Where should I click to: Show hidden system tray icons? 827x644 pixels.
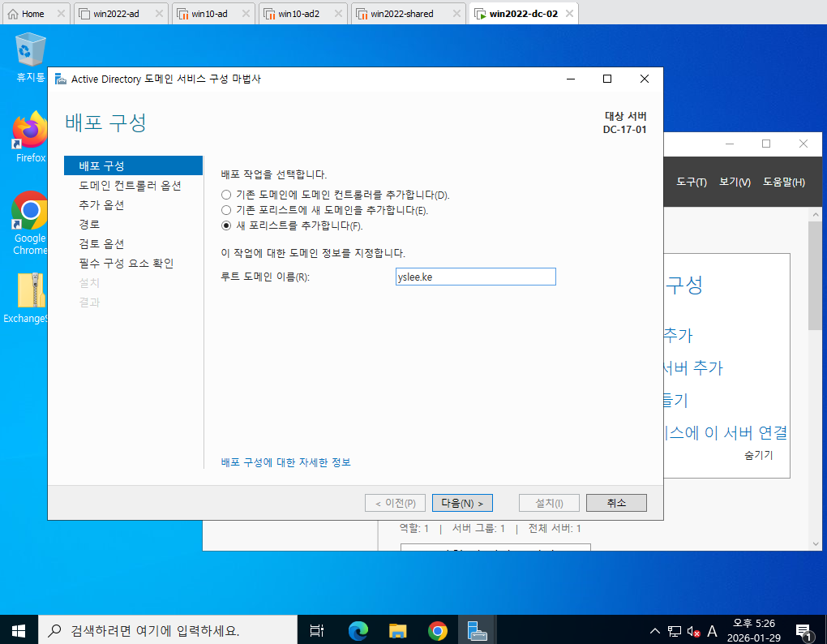(654, 631)
